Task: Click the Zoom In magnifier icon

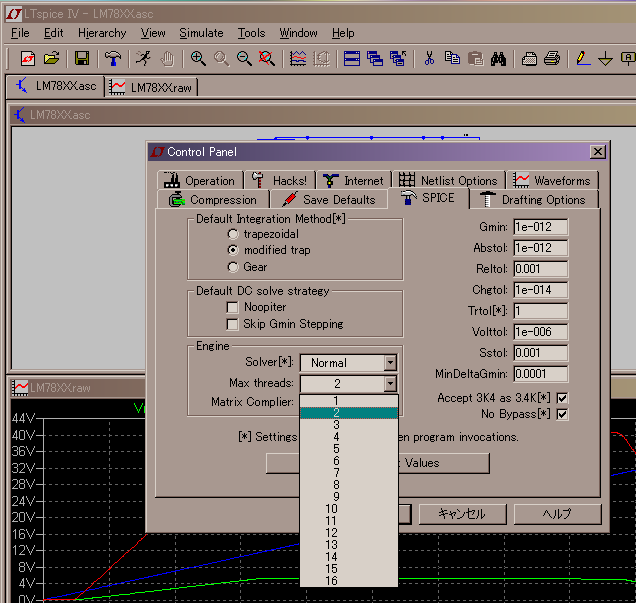Action: 198,59
